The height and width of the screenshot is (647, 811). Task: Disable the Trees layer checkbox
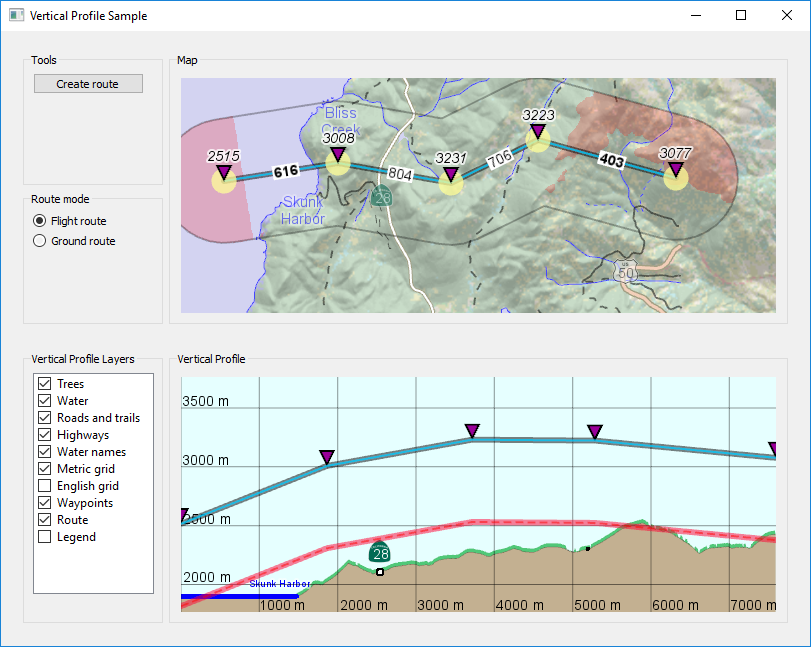coord(44,384)
